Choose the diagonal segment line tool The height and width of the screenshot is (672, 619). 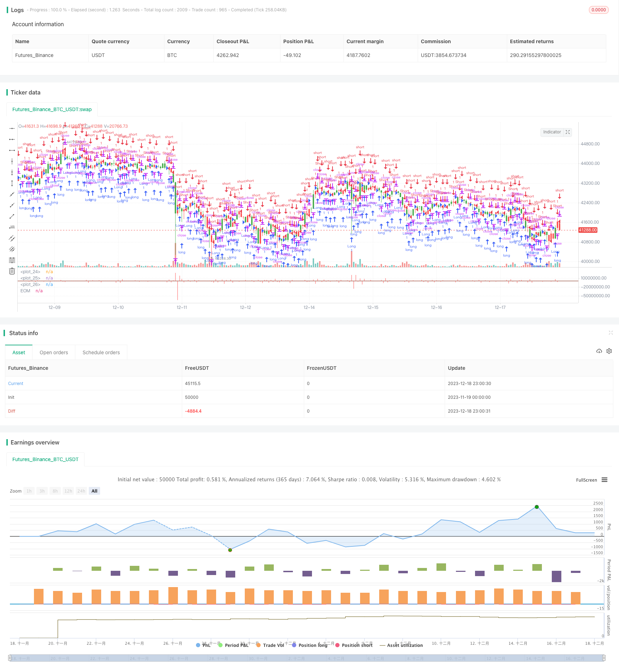coord(12,216)
